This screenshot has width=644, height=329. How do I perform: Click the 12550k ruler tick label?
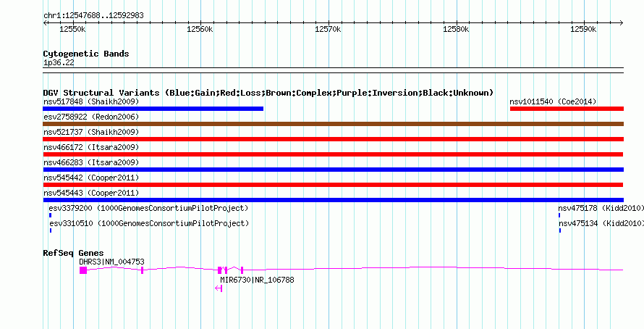72,29
